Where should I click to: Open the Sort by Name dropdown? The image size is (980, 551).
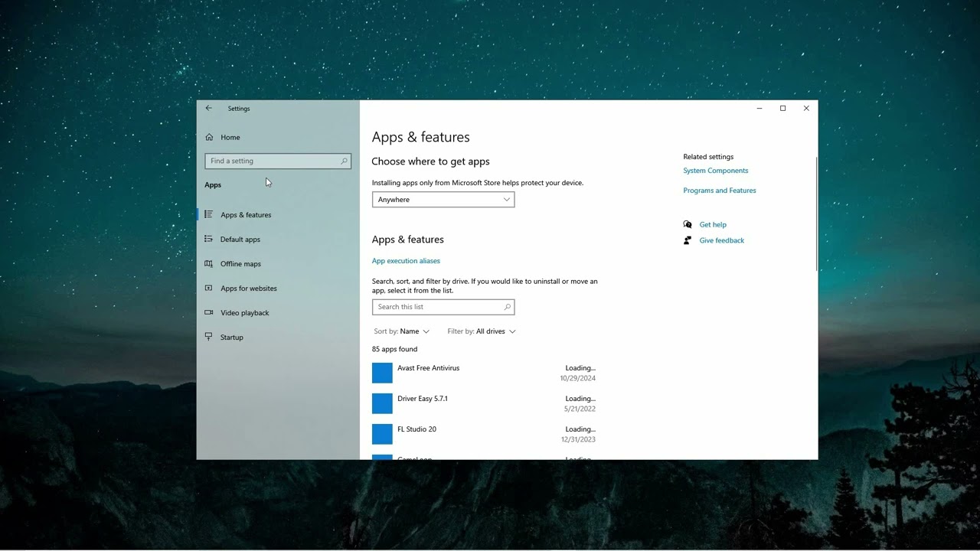pyautogui.click(x=402, y=331)
